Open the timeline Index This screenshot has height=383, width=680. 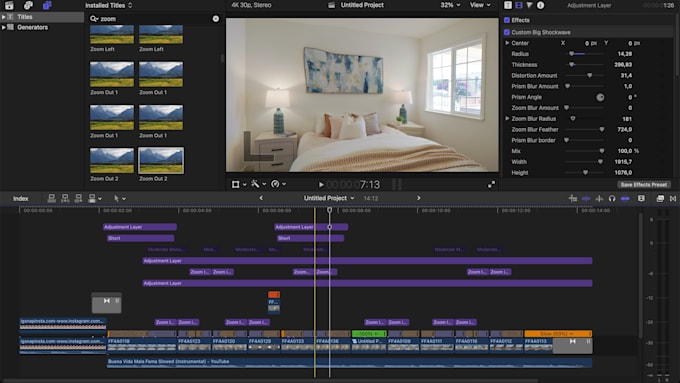[20, 198]
